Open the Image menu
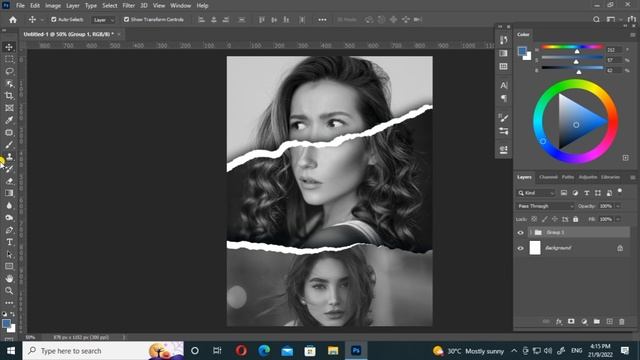This screenshot has height=360, width=640. point(53,6)
